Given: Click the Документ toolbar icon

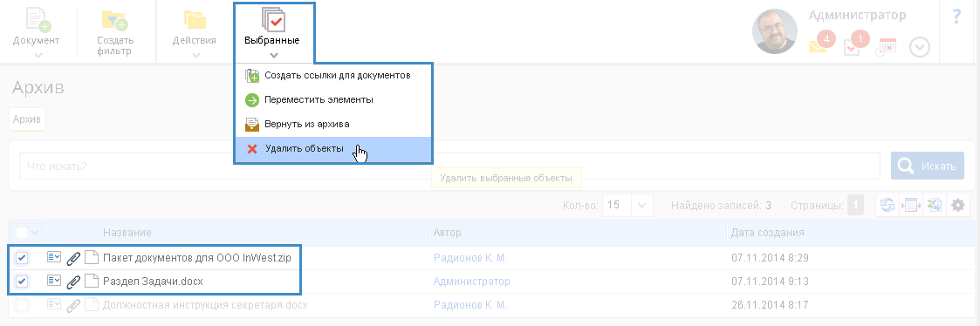Looking at the screenshot, I should [x=37, y=20].
